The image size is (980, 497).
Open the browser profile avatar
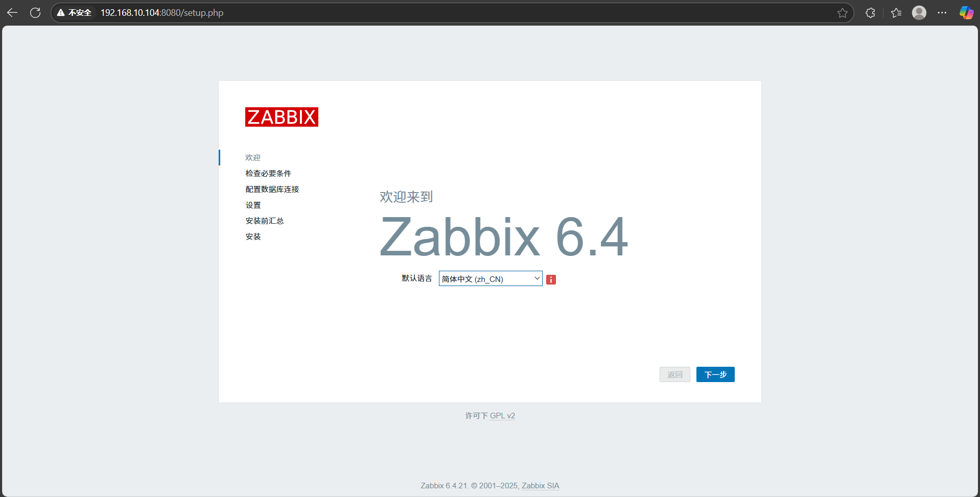point(919,13)
